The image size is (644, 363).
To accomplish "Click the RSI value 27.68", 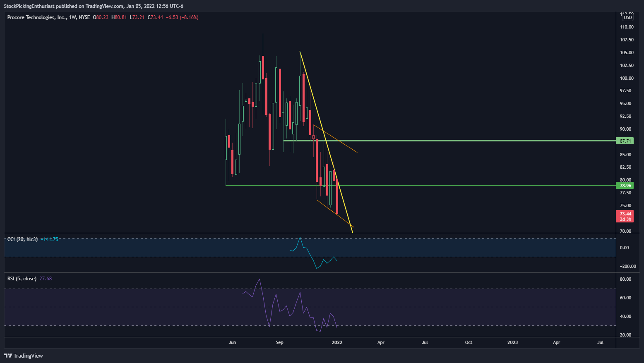I will tap(46, 279).
